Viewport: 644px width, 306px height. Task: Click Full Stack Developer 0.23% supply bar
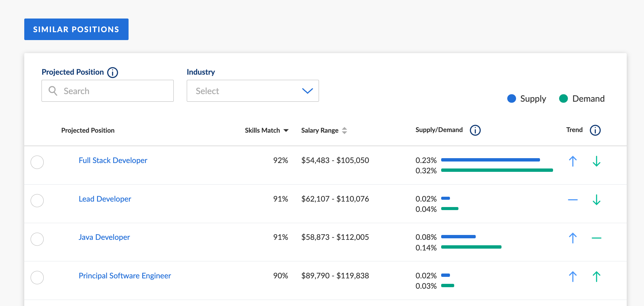(x=491, y=160)
